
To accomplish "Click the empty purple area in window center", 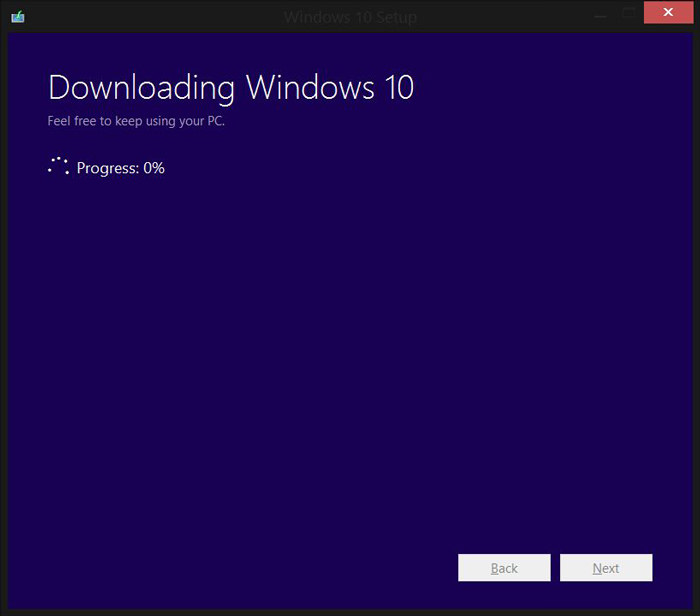I will 350,350.
